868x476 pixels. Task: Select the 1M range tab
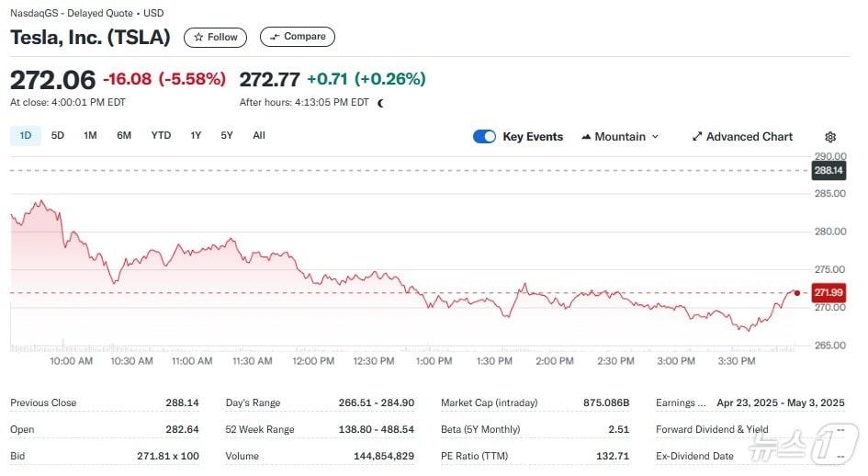(90, 136)
